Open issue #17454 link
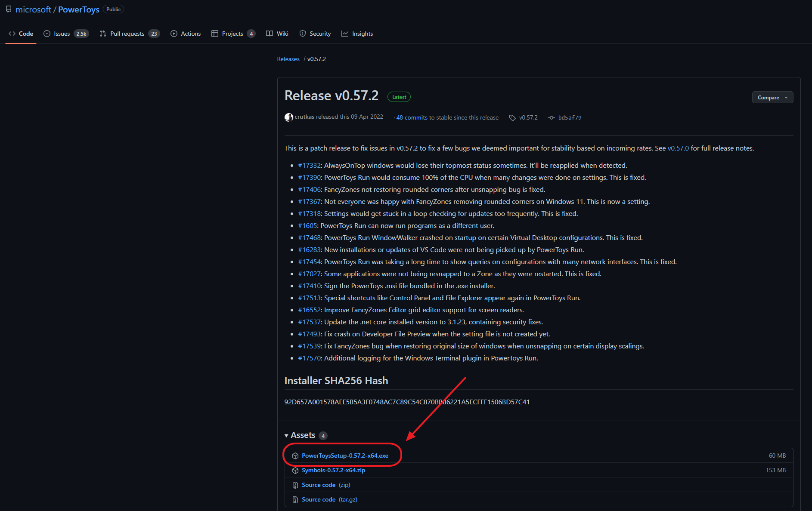Image resolution: width=812 pixels, height=511 pixels. pyautogui.click(x=310, y=262)
